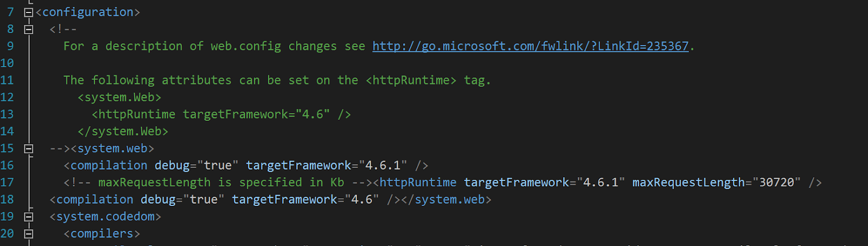Collapse the comment block starting on line 8
This screenshot has height=246, width=868.
(x=29, y=29)
